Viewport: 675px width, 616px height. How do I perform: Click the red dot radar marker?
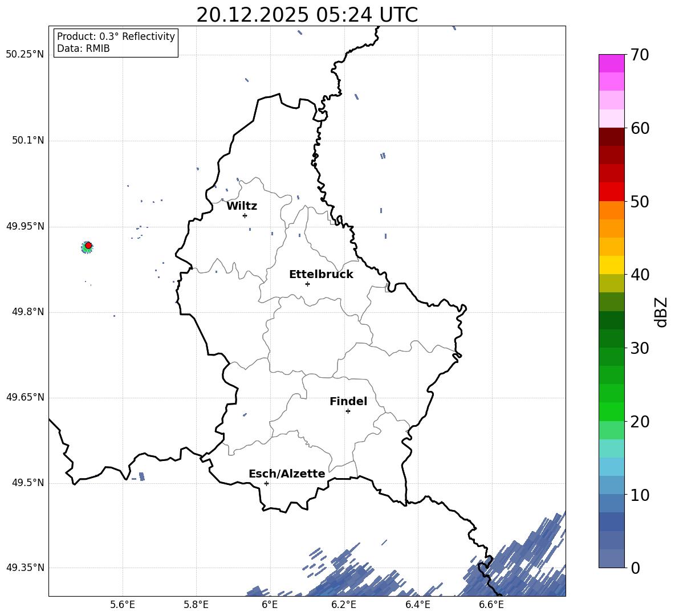[88, 246]
